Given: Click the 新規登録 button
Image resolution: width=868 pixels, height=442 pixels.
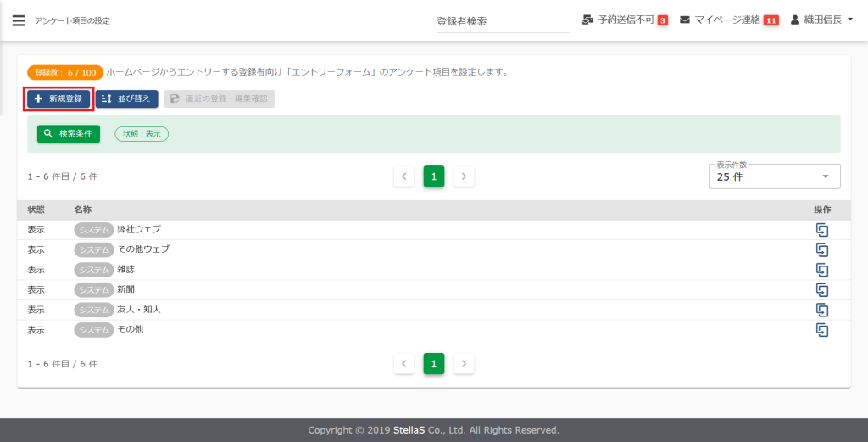Looking at the screenshot, I should coord(58,98).
